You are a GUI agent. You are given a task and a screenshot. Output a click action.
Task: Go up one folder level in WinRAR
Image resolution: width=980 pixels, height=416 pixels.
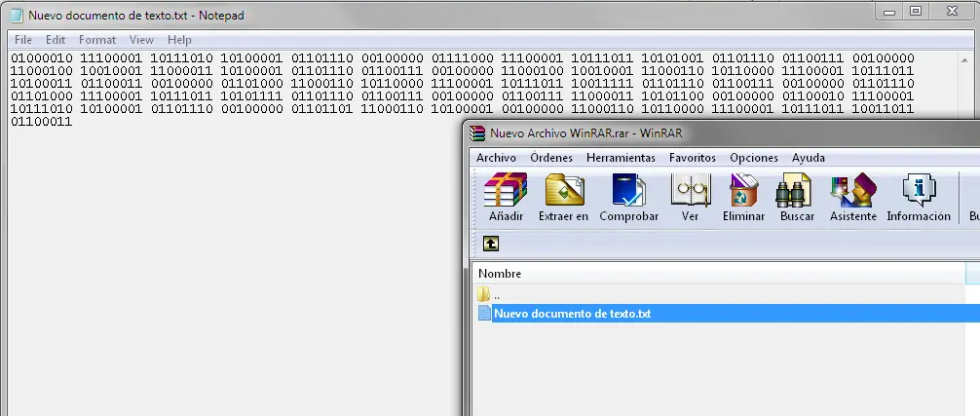(x=491, y=244)
